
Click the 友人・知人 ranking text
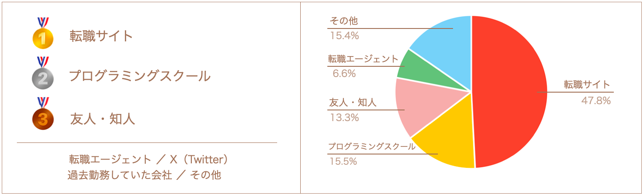pos(103,119)
